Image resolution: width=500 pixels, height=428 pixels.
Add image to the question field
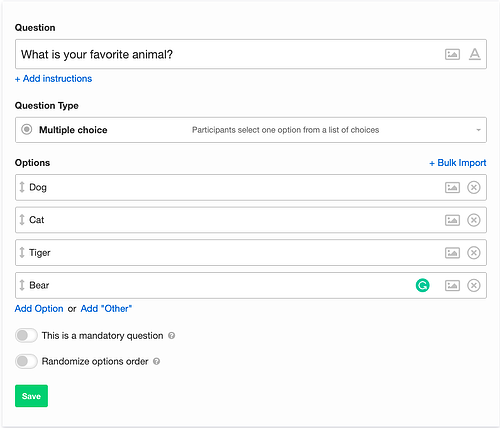point(452,54)
